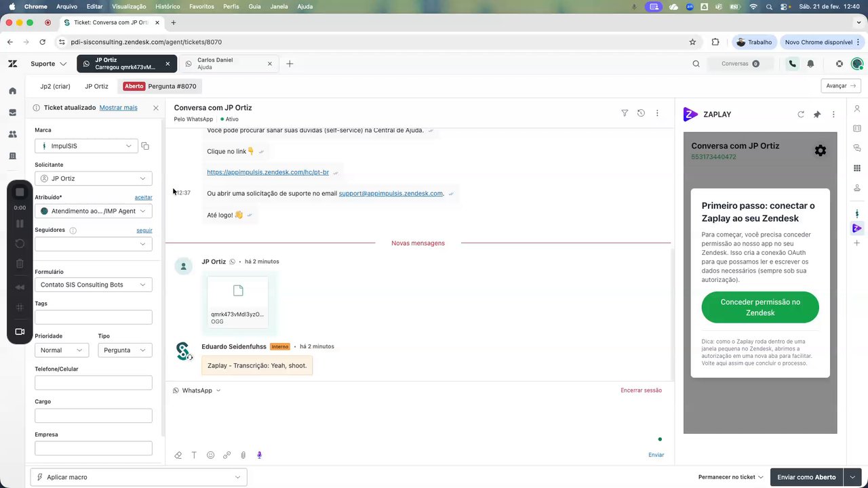Viewport: 868px width, 488px height.
Task: Open Atribuído assignee dropdown
Action: point(94,211)
